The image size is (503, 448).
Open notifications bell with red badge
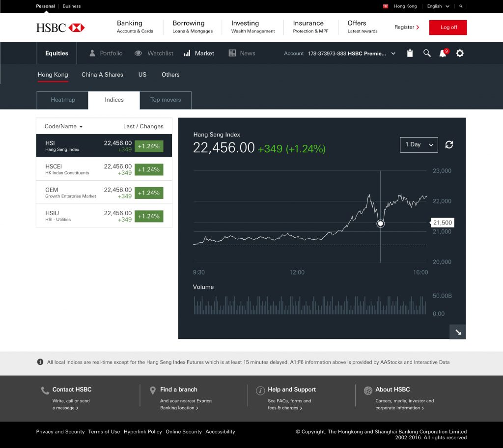[443, 53]
